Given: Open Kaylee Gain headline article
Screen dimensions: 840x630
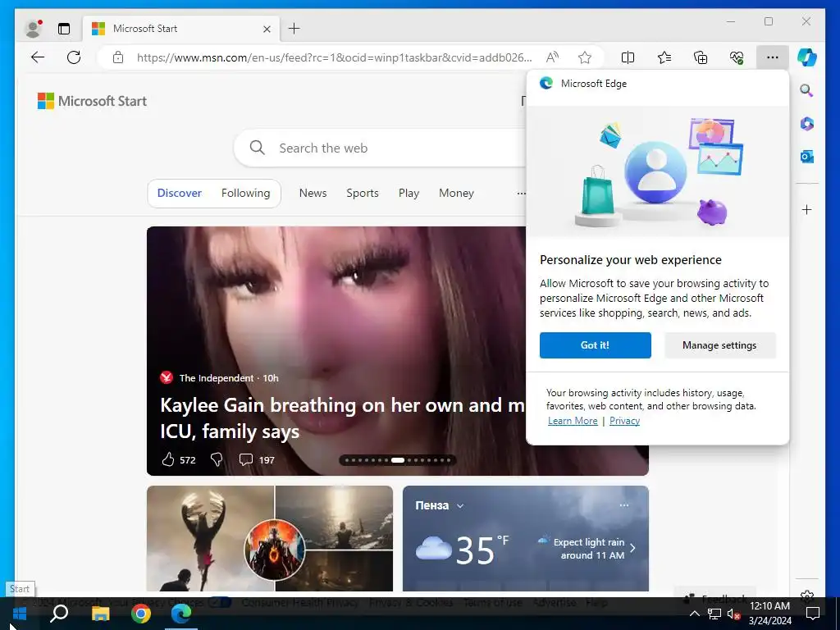Looking at the screenshot, I should click(x=342, y=418).
